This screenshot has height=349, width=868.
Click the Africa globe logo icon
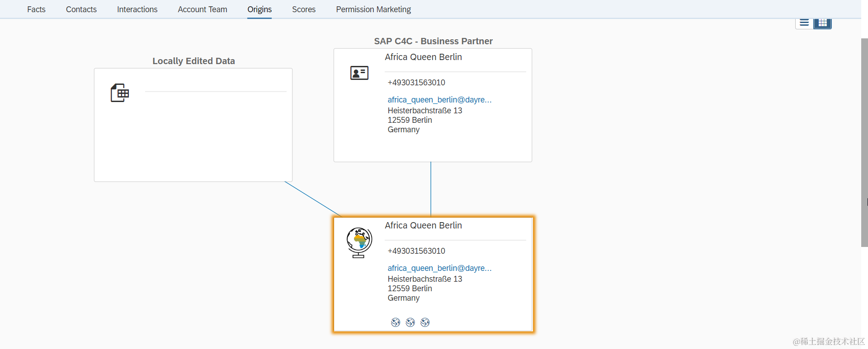click(x=359, y=242)
